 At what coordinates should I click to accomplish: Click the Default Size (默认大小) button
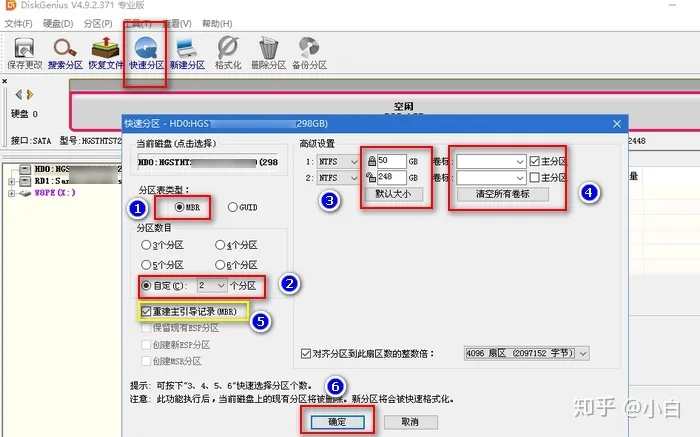point(398,194)
